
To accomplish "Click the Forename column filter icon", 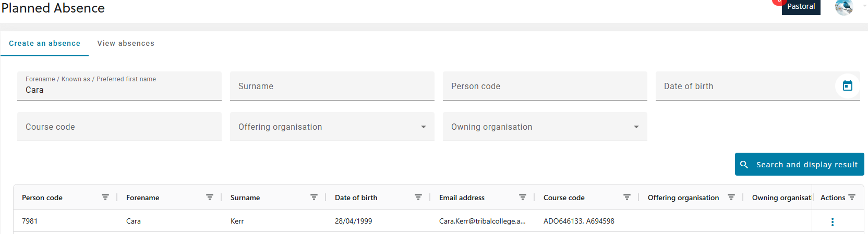I will click(210, 198).
